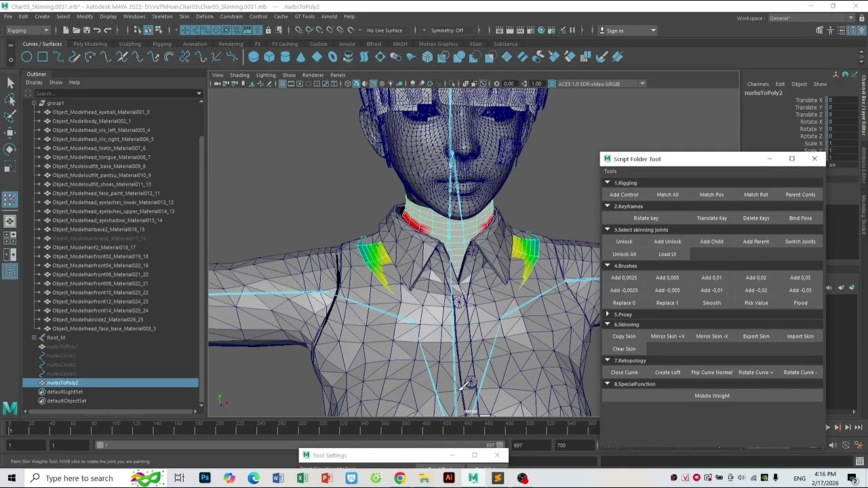Screen dimensions: 868x488
Task: Open Excel from the taskbar
Action: [302, 478]
